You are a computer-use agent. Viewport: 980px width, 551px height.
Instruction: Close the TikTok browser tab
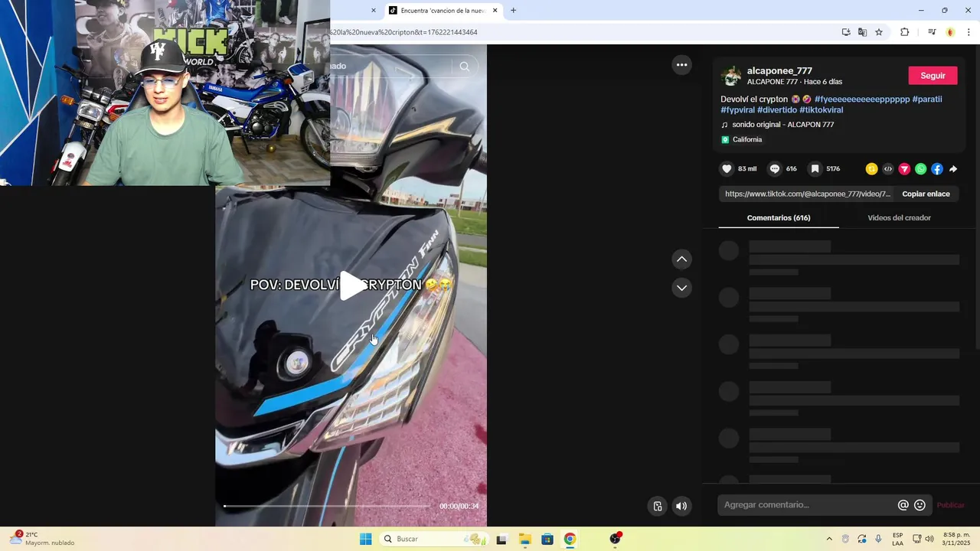tap(495, 11)
